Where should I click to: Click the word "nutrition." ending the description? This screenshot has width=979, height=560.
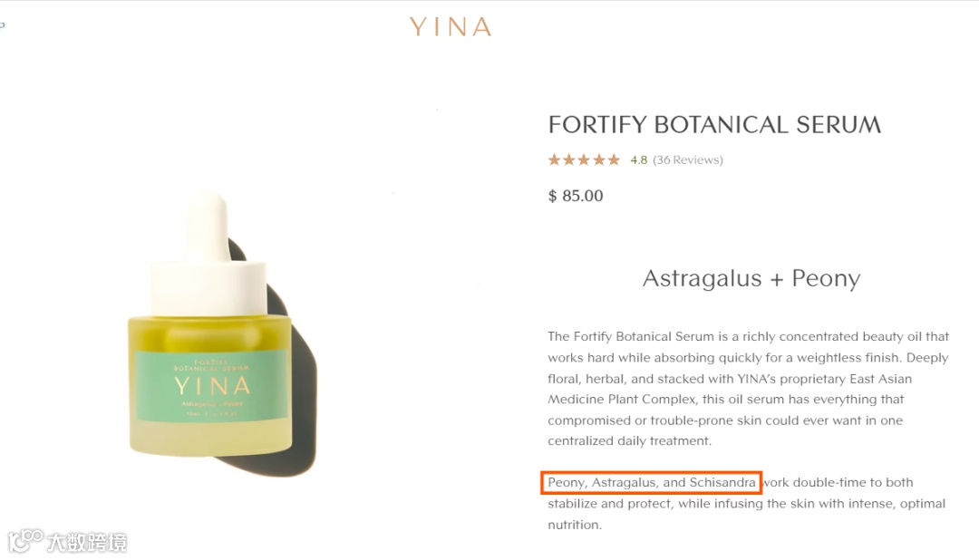click(575, 525)
